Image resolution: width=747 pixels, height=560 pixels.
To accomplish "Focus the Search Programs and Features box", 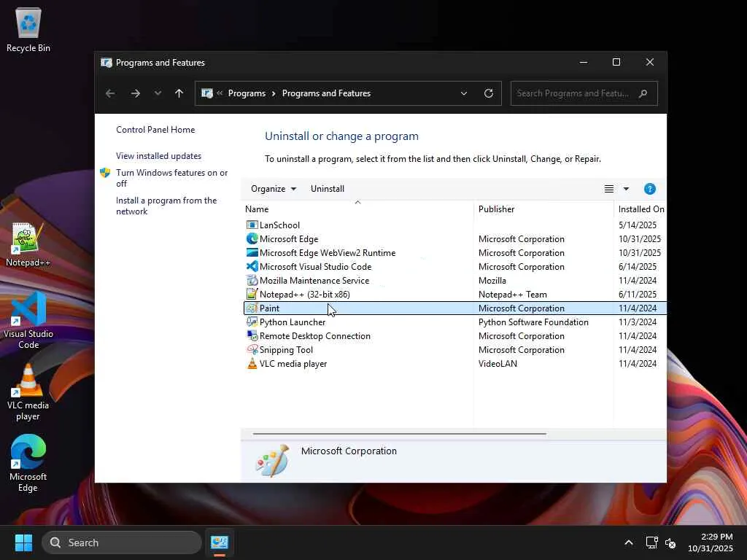I will pyautogui.click(x=584, y=93).
